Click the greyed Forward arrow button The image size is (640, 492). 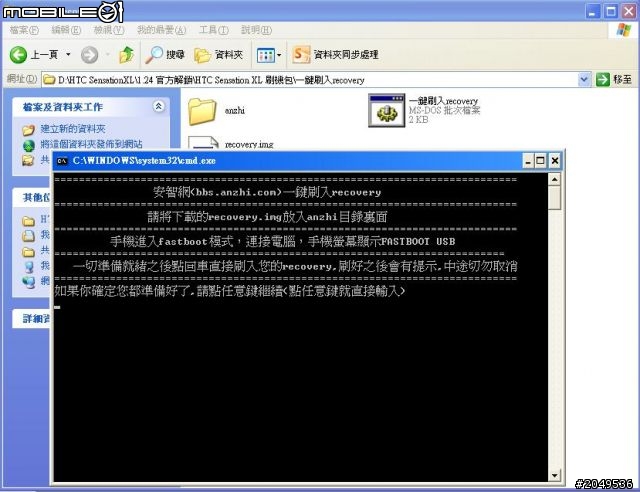click(89, 55)
